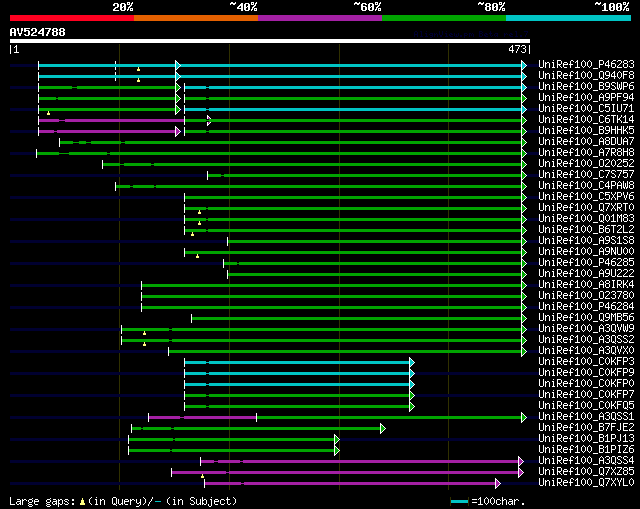
Task: Open the UniRef100_P46283 hit label
Action: click(586, 64)
